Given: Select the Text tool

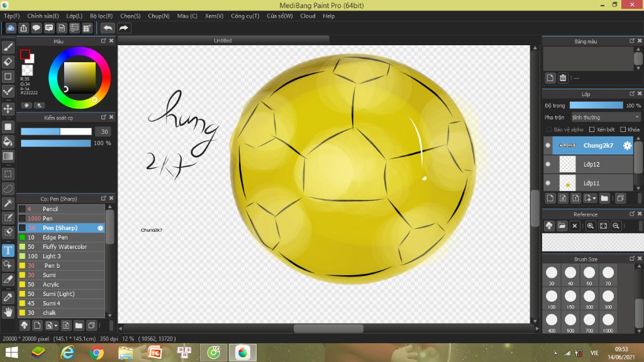Looking at the screenshot, I should 8,250.
